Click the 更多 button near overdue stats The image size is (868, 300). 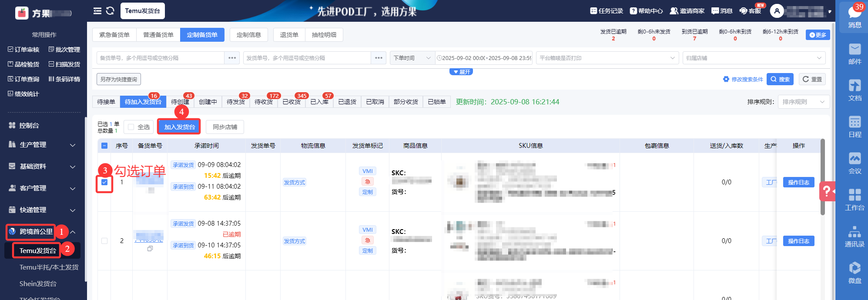pyautogui.click(x=818, y=35)
